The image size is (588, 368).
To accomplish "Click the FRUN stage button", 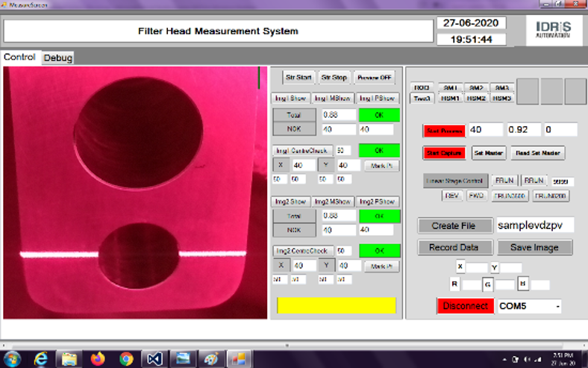I will pyautogui.click(x=504, y=181).
